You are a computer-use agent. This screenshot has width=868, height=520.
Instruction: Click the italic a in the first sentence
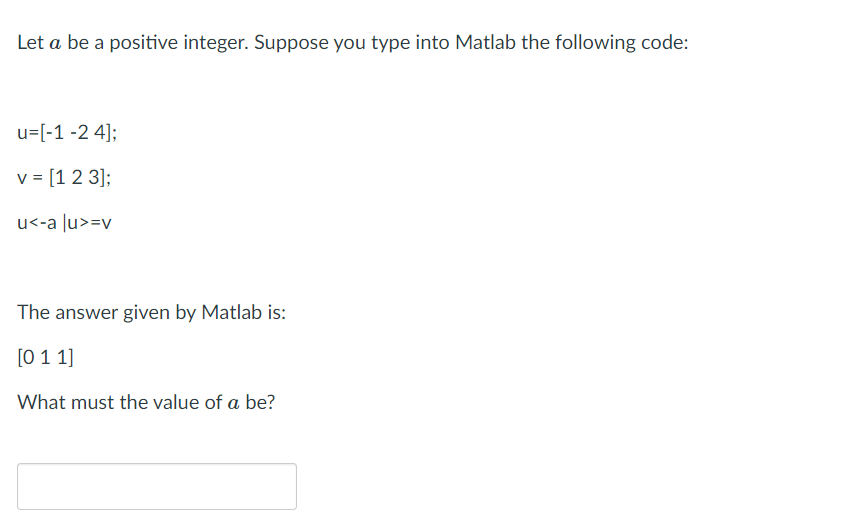[55, 43]
